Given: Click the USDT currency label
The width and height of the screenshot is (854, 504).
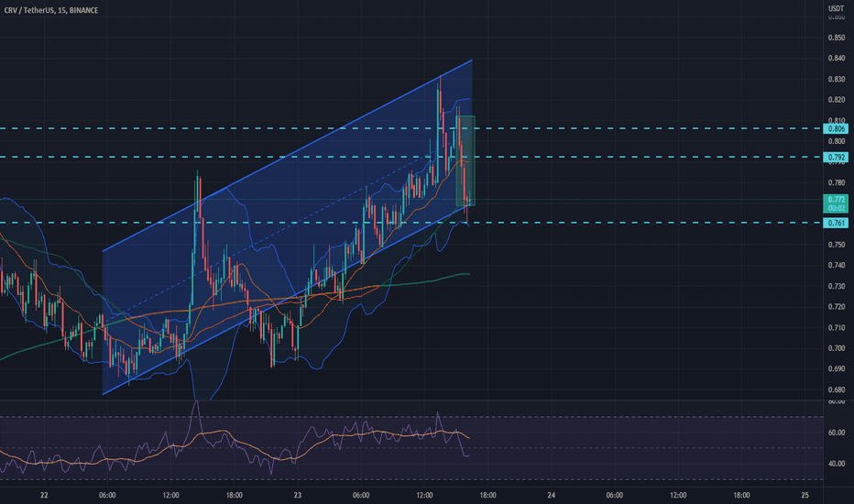Looking at the screenshot, I should (836, 8).
